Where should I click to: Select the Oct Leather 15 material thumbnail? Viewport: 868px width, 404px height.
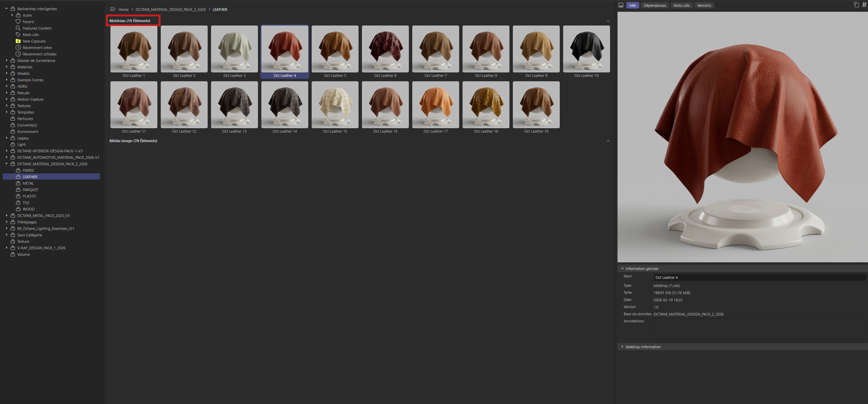[335, 105]
